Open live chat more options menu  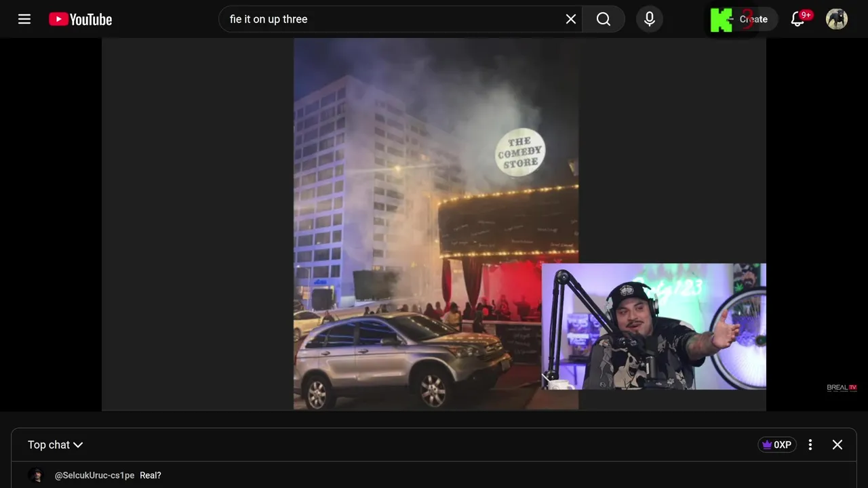coord(810,445)
